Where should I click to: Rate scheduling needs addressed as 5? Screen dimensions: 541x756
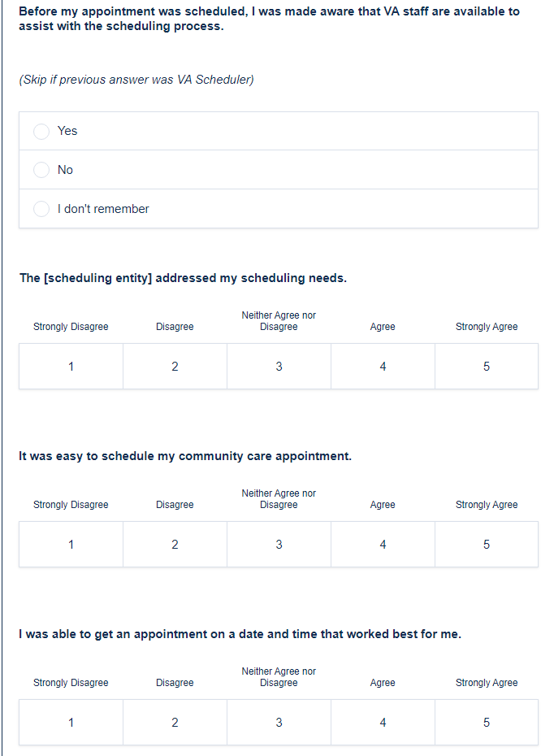[487, 367]
